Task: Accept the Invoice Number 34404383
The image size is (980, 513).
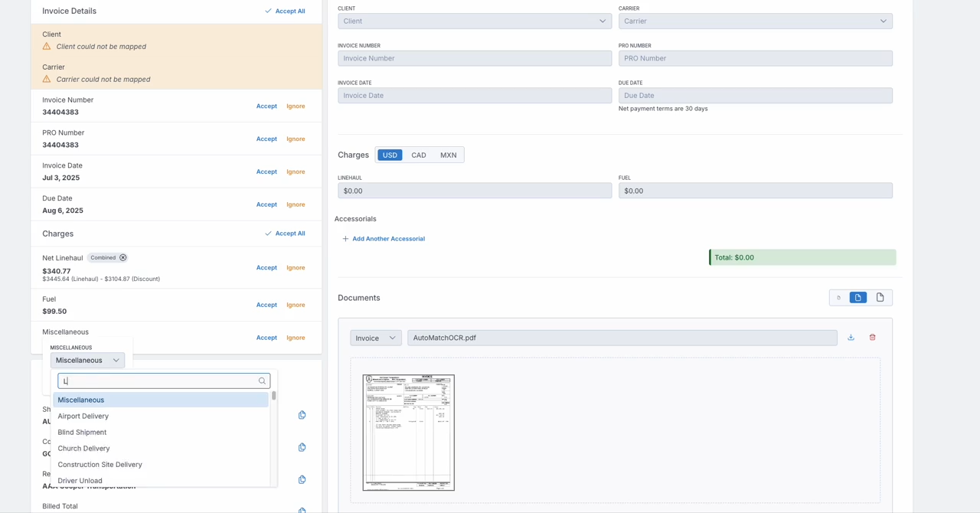Action: point(266,106)
